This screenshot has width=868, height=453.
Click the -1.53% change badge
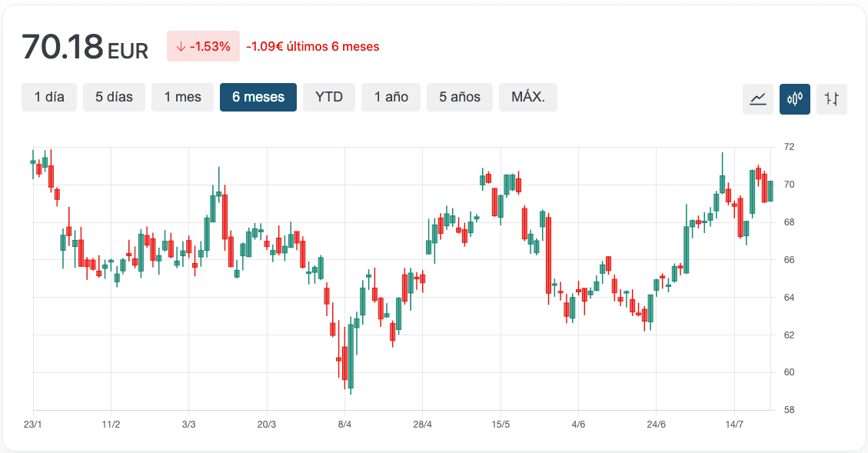tap(203, 46)
